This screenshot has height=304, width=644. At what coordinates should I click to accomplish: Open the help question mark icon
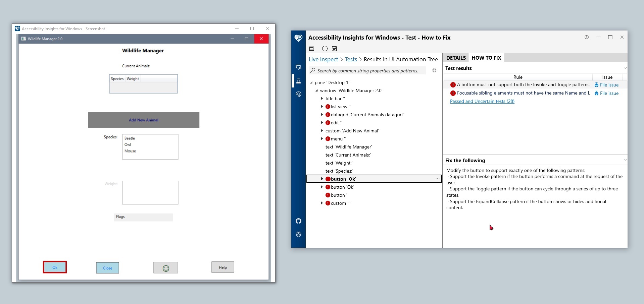587,37
